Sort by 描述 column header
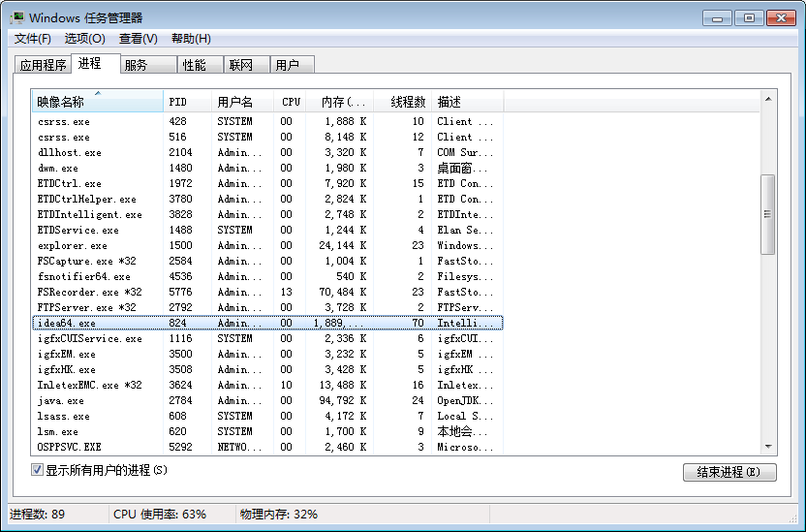Viewport: 806px width, 532px height. pyautogui.click(x=468, y=101)
